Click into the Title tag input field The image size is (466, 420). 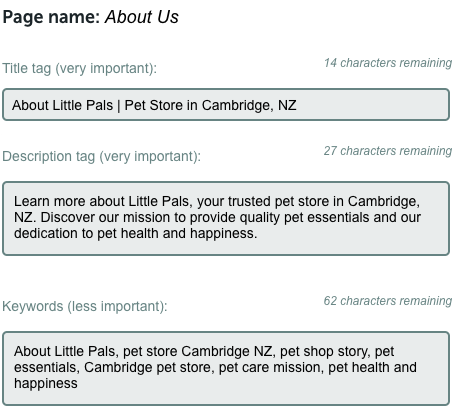coord(226,105)
